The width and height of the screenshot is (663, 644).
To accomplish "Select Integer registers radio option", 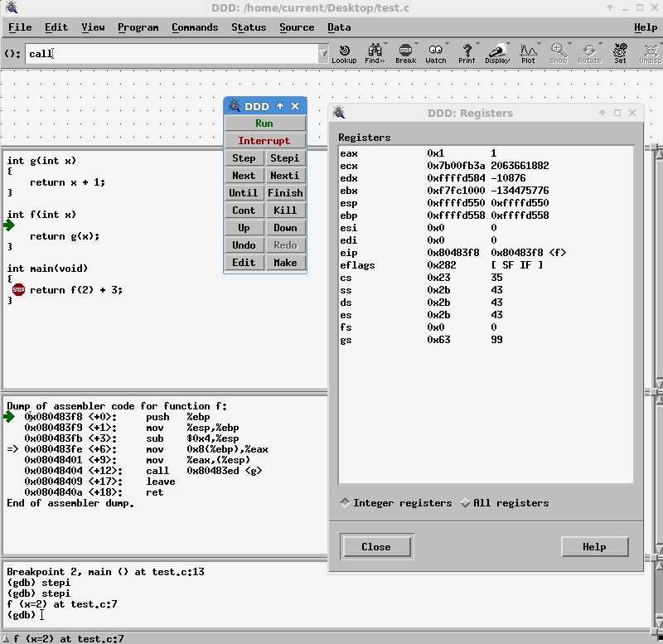I will [x=396, y=503].
